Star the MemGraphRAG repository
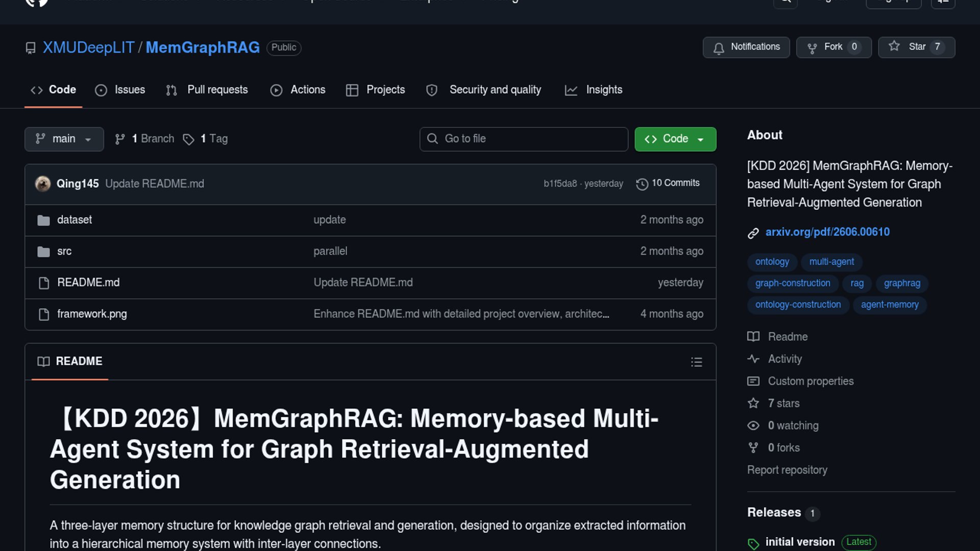Image resolution: width=980 pixels, height=551 pixels. (x=916, y=47)
